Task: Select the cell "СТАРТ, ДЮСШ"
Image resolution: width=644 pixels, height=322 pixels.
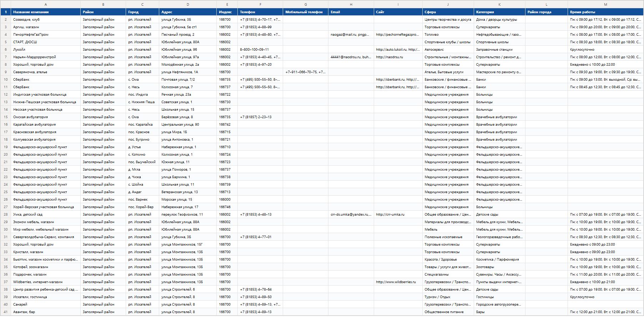Action: [46, 42]
